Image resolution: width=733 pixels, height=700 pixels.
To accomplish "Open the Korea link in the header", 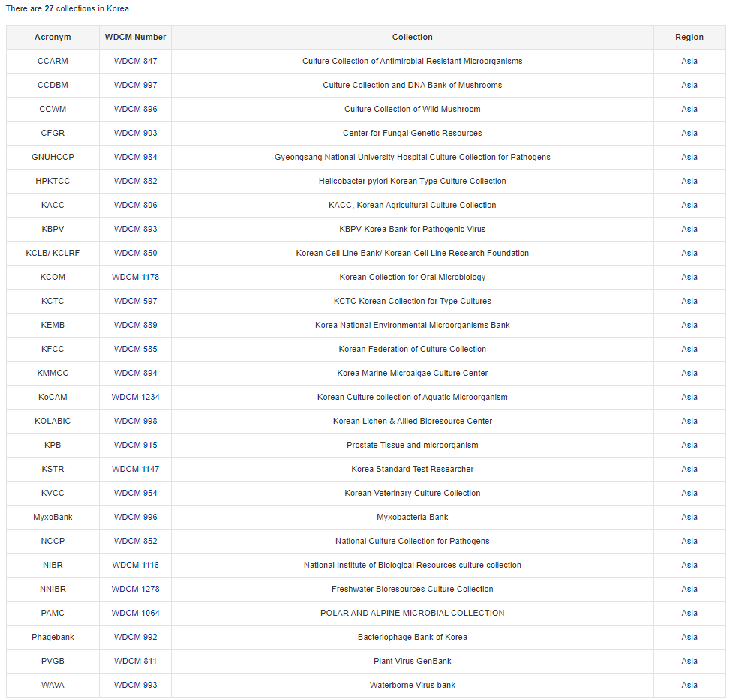I will 117,8.
